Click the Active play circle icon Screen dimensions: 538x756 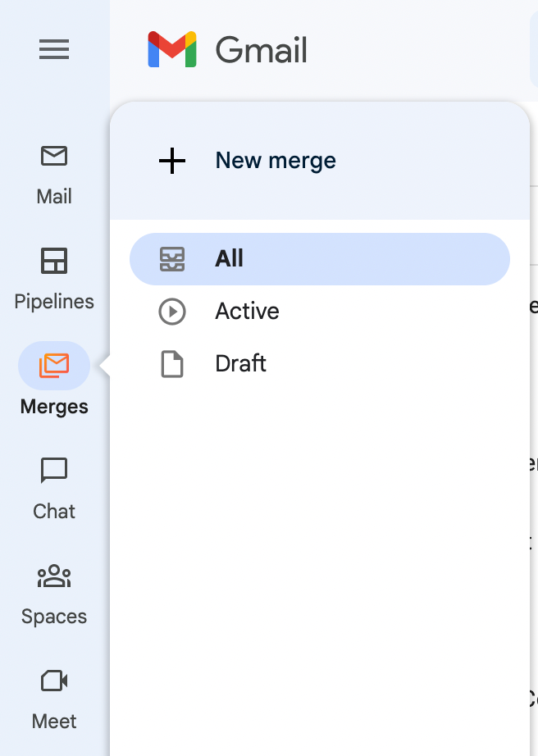click(172, 312)
